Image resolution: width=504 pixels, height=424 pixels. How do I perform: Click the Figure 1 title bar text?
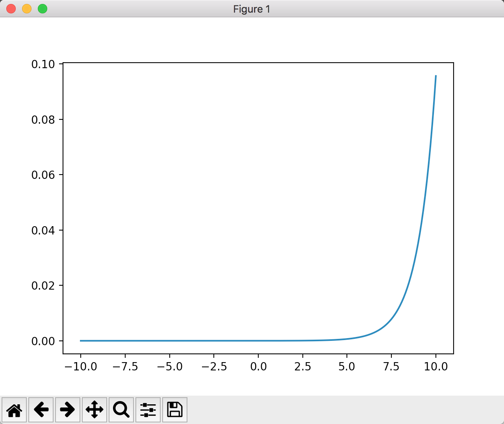[x=252, y=9]
